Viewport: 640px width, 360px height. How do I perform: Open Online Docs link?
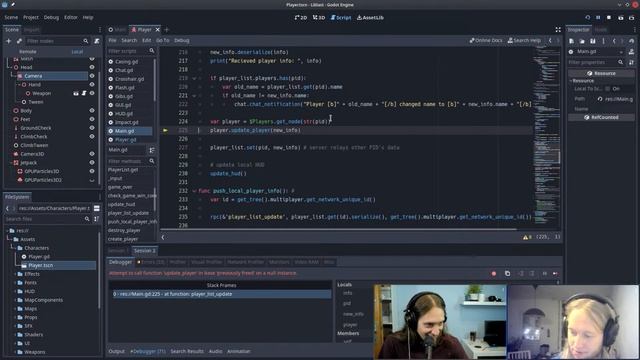[486, 40]
